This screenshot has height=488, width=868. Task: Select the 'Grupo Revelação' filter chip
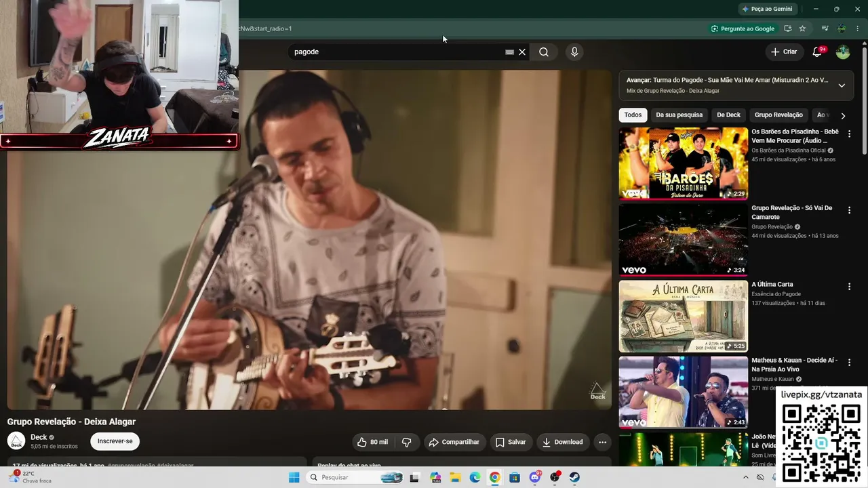pos(778,115)
